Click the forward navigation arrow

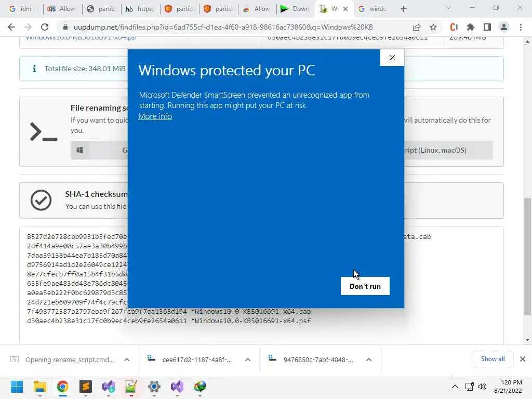[28, 27]
